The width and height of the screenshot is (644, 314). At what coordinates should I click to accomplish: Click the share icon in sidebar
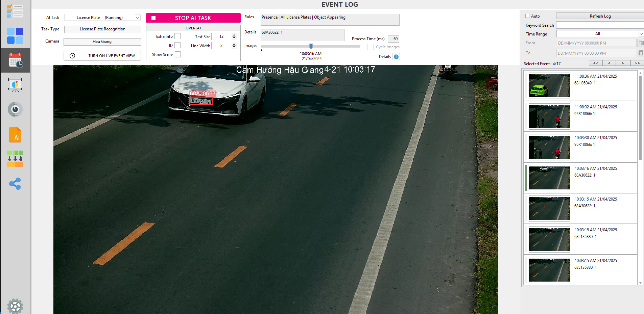[15, 184]
